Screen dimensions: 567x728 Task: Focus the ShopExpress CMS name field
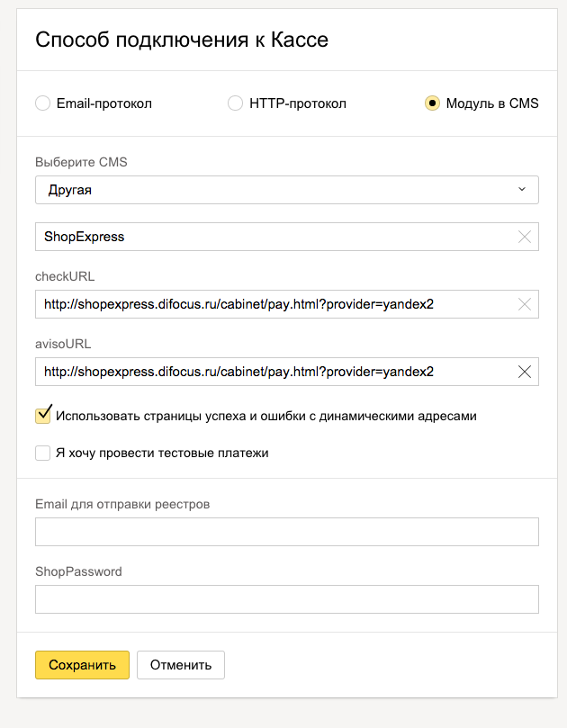[x=287, y=237]
